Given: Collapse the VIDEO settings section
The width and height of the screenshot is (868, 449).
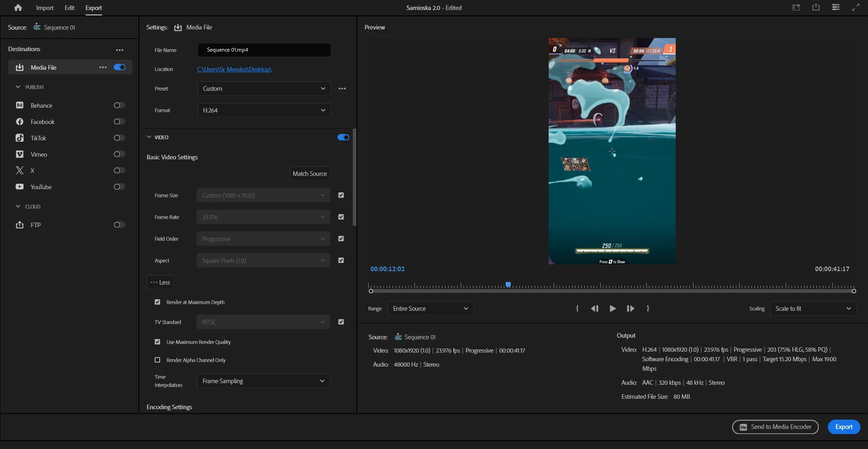Looking at the screenshot, I should click(x=149, y=137).
